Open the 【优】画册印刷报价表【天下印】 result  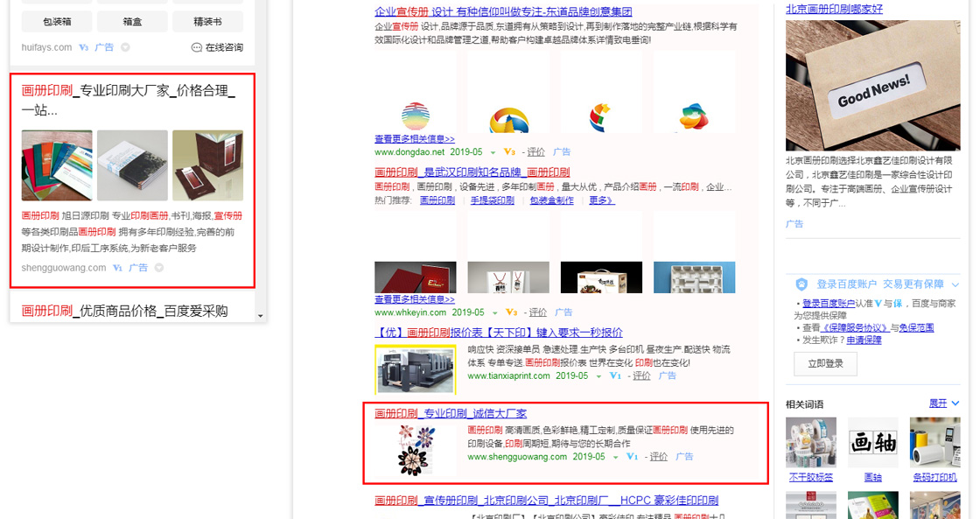coord(498,332)
